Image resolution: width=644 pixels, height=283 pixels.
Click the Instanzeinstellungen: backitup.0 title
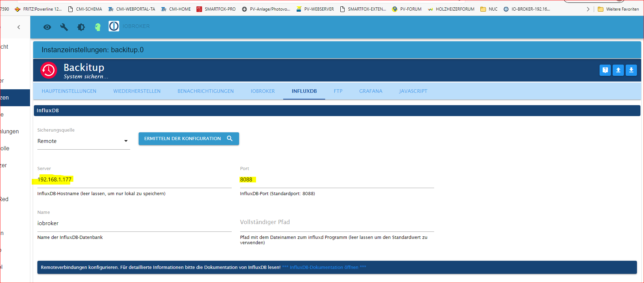click(92, 50)
